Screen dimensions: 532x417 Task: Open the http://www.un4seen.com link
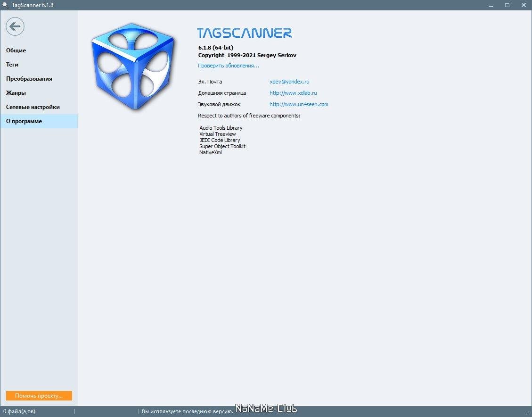point(299,104)
